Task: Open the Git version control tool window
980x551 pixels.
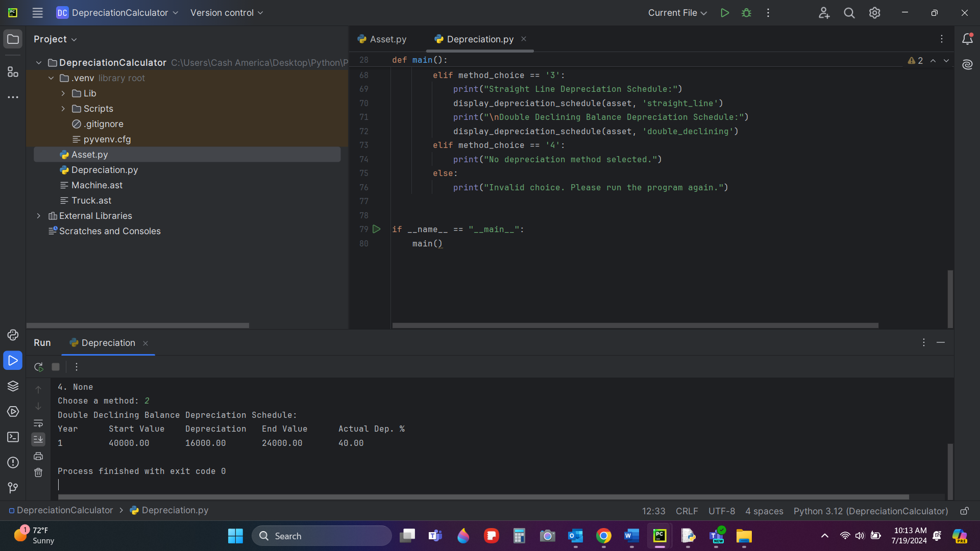Action: click(13, 488)
